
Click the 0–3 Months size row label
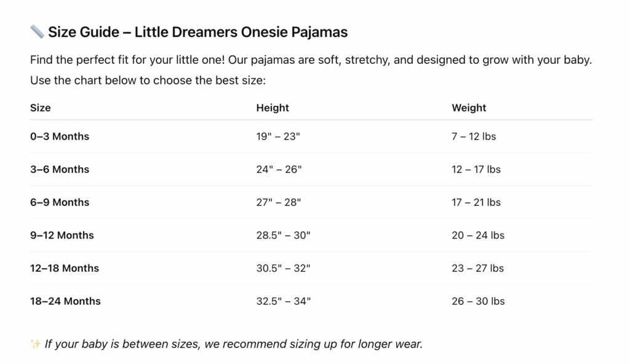pyautogui.click(x=60, y=136)
